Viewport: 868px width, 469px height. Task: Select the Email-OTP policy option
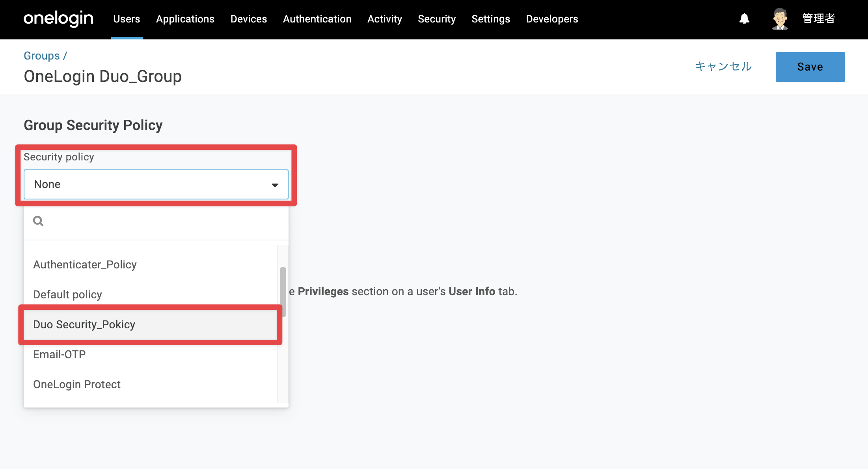pyautogui.click(x=150, y=354)
